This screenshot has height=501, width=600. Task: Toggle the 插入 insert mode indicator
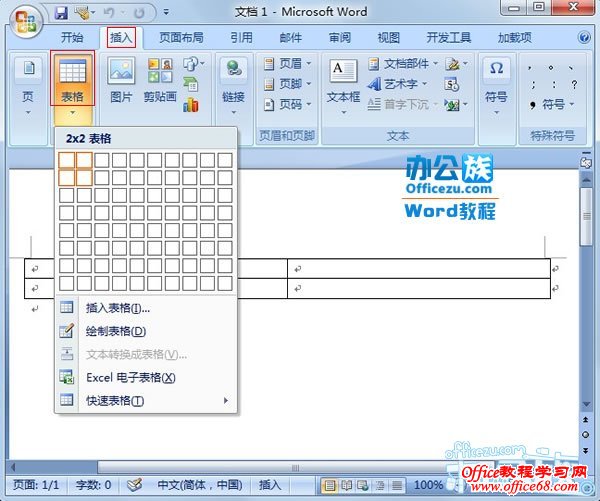(270, 485)
